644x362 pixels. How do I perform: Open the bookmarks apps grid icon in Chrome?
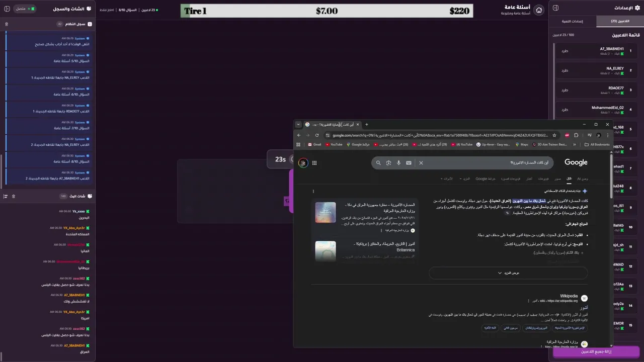tap(298, 144)
